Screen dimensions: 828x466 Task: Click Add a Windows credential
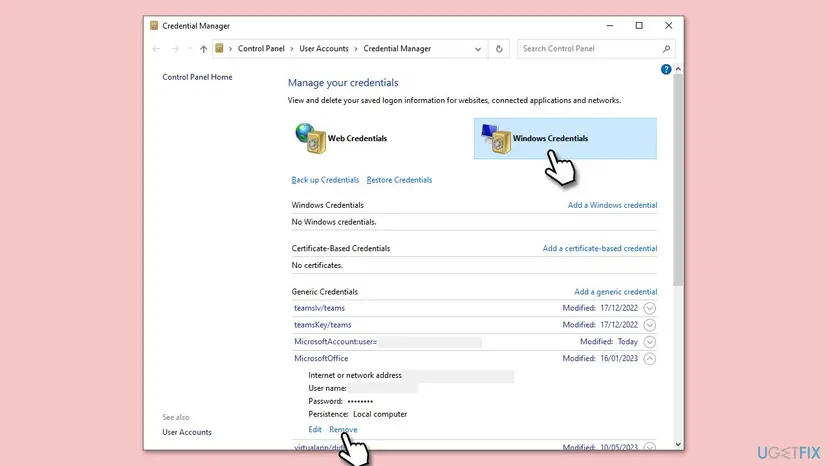pyautogui.click(x=612, y=205)
